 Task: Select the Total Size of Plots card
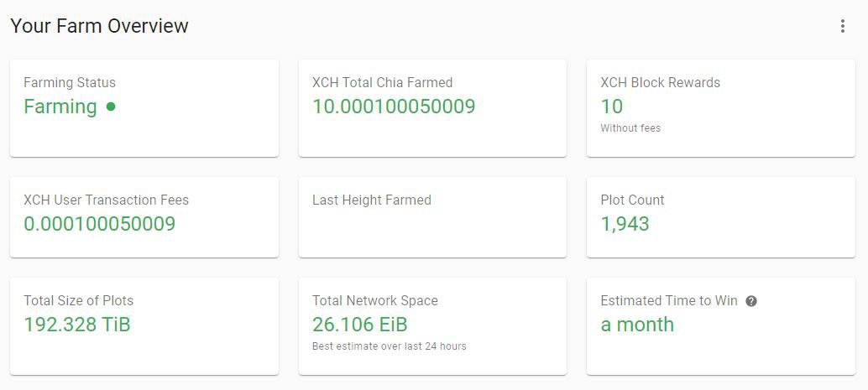(x=144, y=325)
